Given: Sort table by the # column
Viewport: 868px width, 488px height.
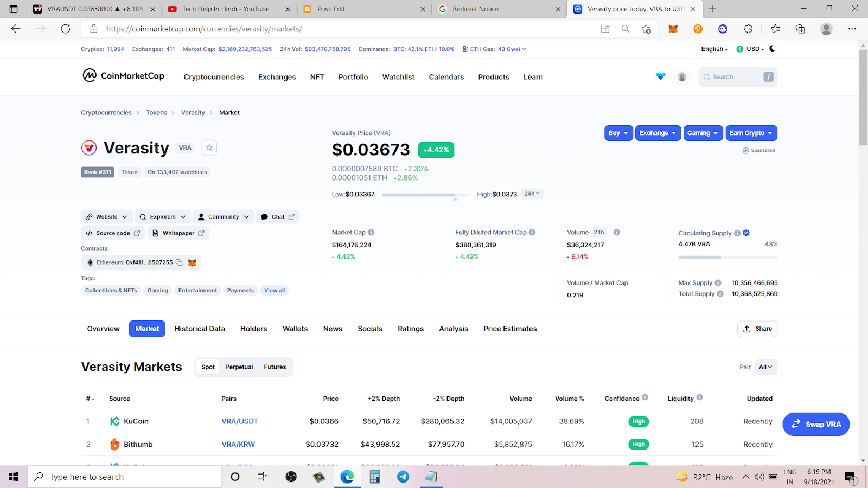Looking at the screenshot, I should pos(90,399).
